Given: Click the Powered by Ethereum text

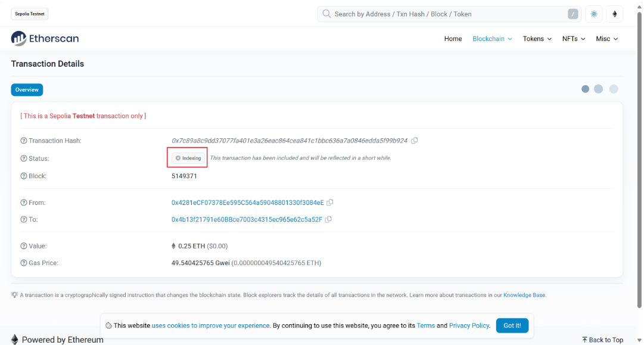Looking at the screenshot, I should coord(63,340).
